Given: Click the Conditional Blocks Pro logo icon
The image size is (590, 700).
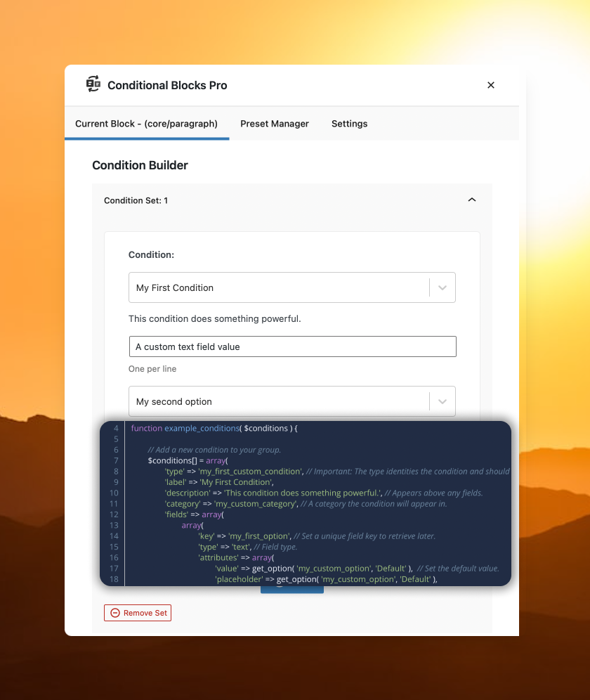Looking at the screenshot, I should pyautogui.click(x=93, y=84).
